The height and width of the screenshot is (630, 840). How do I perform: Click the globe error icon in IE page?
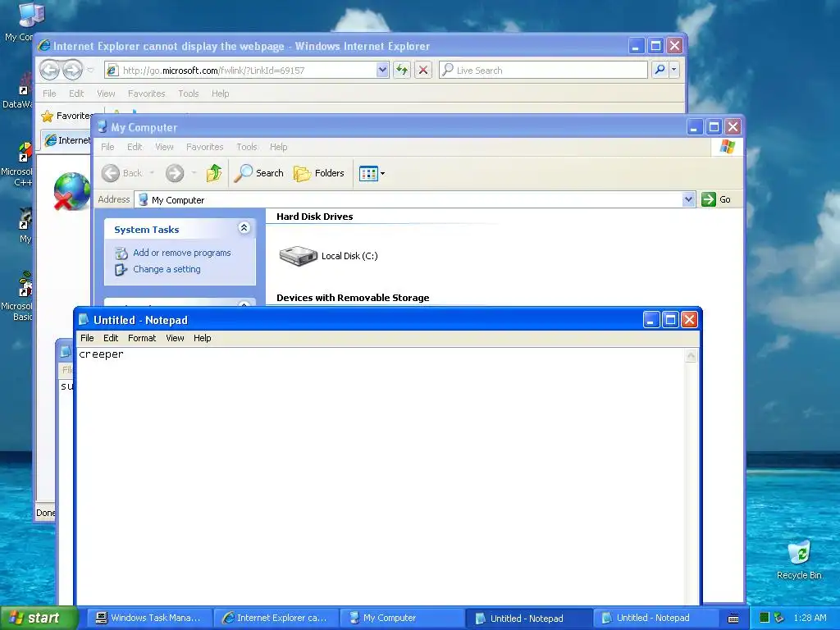point(72,191)
